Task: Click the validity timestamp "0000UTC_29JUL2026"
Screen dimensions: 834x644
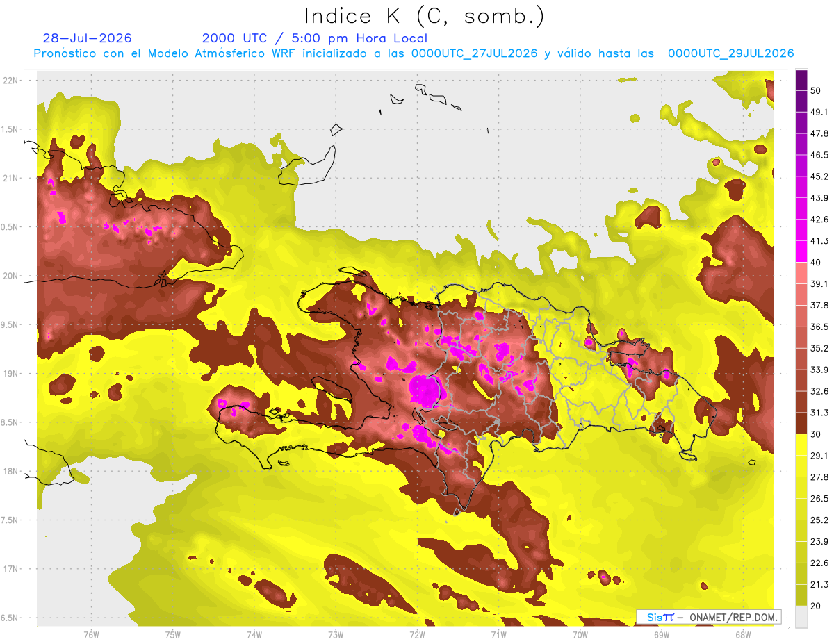Action: point(731,53)
